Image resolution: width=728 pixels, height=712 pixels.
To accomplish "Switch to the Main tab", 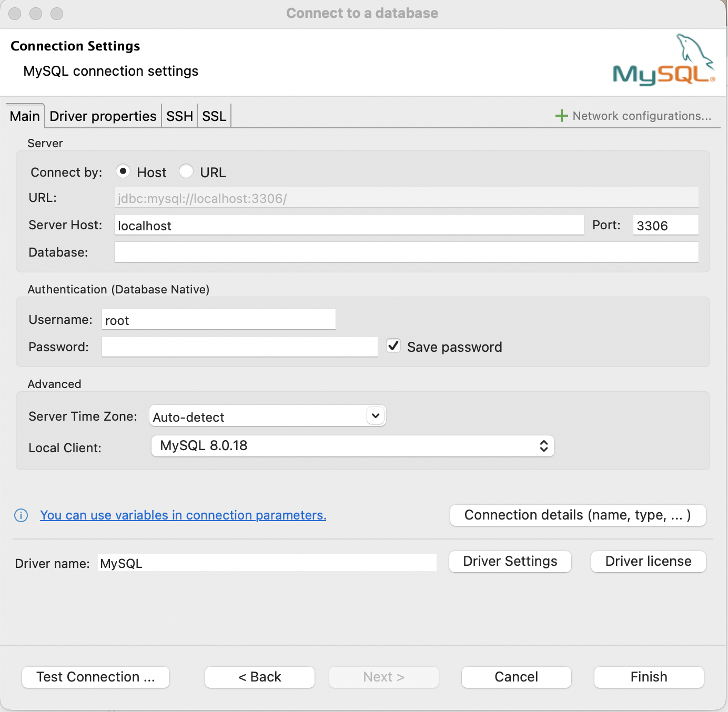I will coord(25,116).
